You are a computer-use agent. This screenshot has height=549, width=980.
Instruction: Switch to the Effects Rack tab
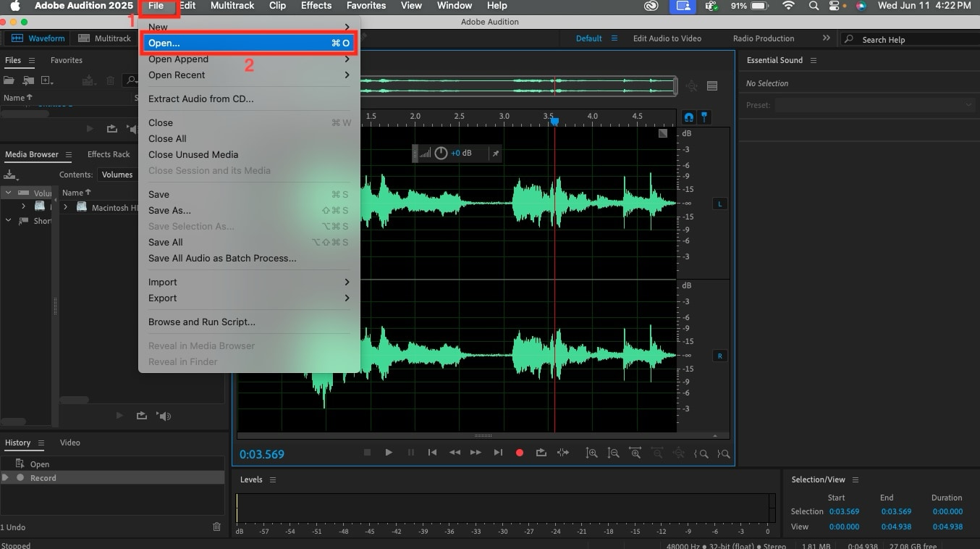109,154
